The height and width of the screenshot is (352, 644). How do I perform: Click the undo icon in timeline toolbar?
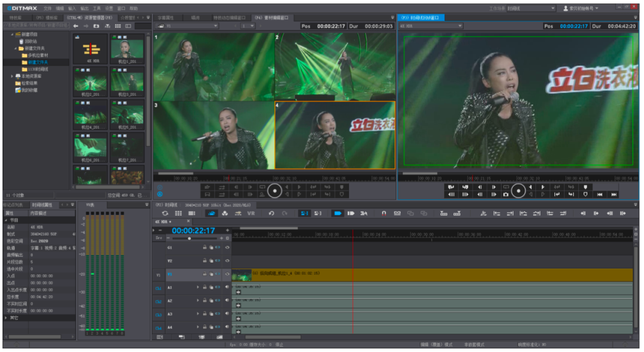271,213
